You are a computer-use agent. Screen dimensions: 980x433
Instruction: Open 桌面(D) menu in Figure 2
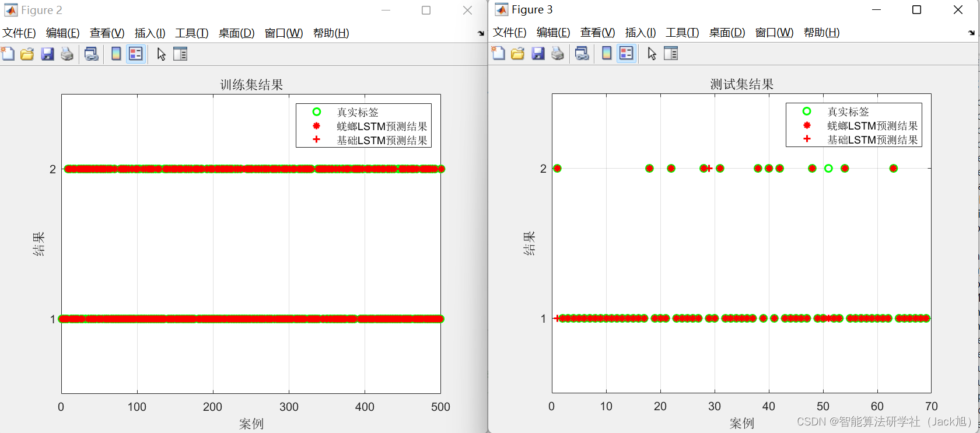pyautogui.click(x=237, y=33)
